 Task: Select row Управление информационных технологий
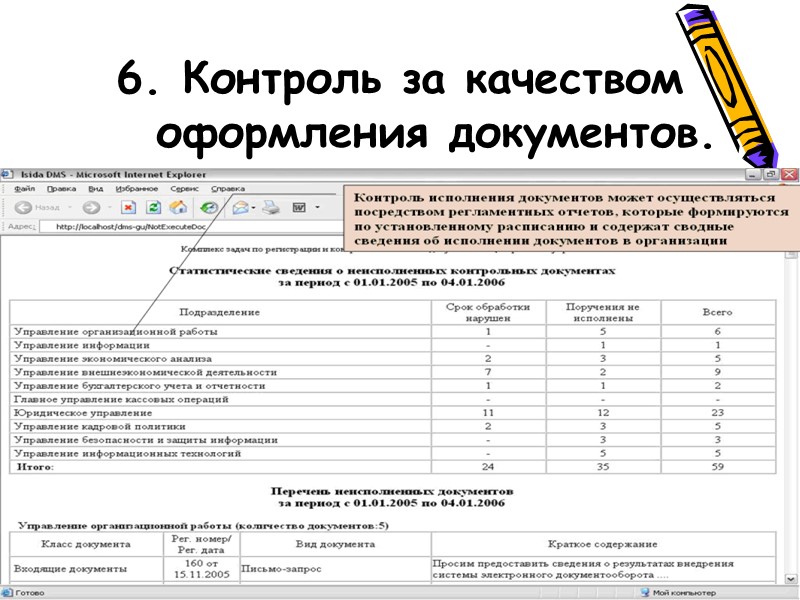pos(393,454)
